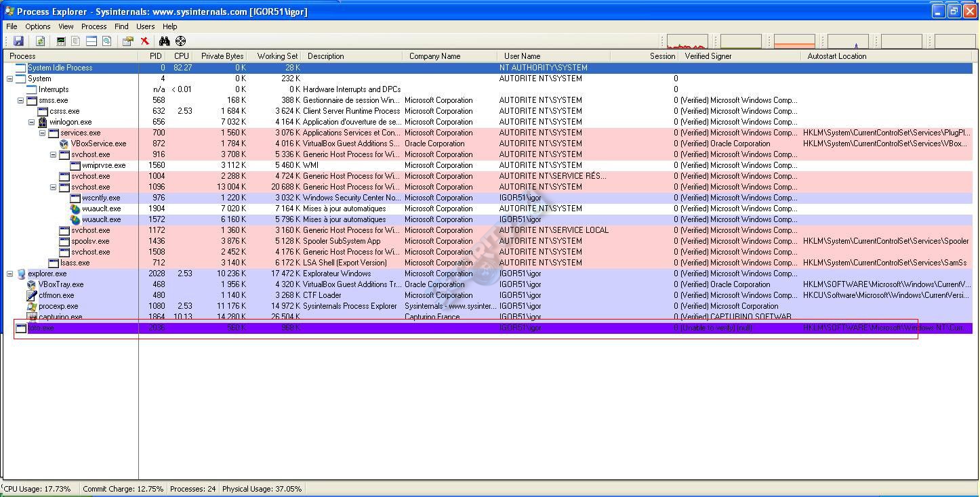Viewport: 980px width, 497px height.
Task: Open the Options menu
Action: [x=38, y=26]
